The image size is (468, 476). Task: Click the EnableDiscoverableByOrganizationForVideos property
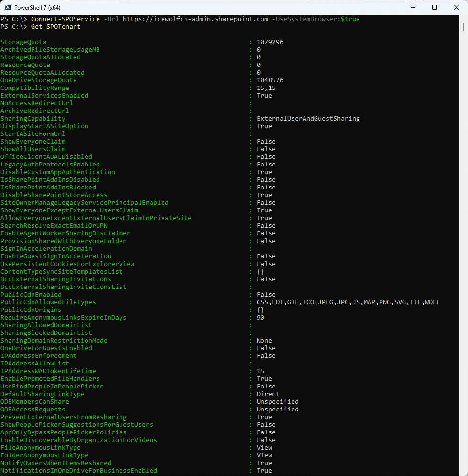(x=79, y=440)
